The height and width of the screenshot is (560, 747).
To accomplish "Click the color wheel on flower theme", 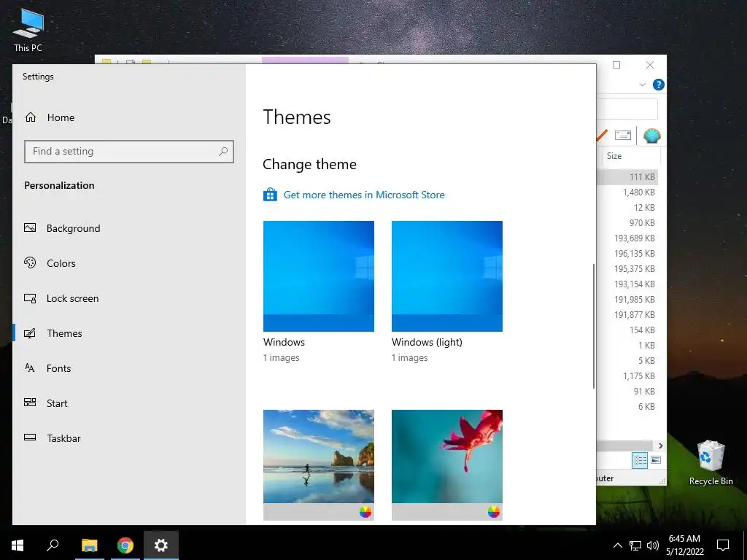I will click(494, 512).
